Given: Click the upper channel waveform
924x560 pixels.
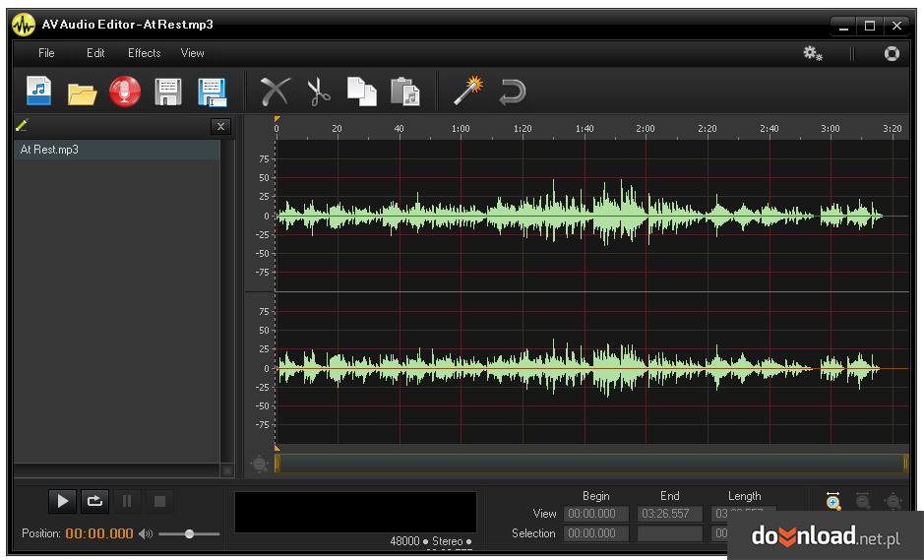Looking at the screenshot, I should 591,216.
